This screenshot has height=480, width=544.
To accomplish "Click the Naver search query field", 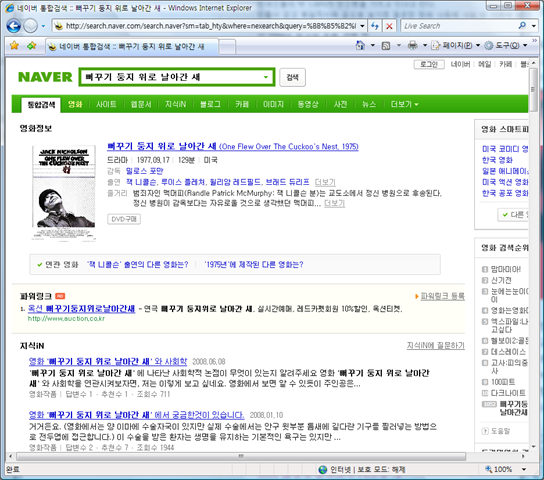I will (172, 77).
